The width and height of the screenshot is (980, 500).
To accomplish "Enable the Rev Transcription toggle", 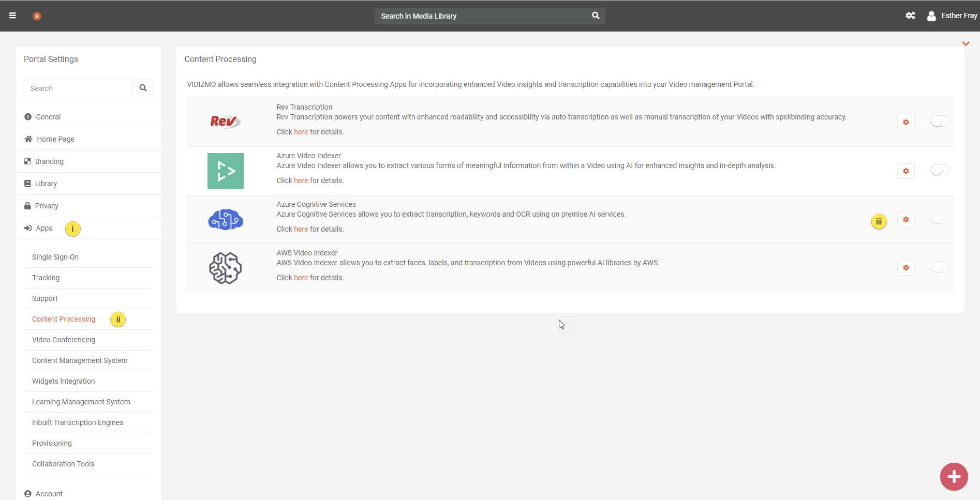I will pos(939,122).
